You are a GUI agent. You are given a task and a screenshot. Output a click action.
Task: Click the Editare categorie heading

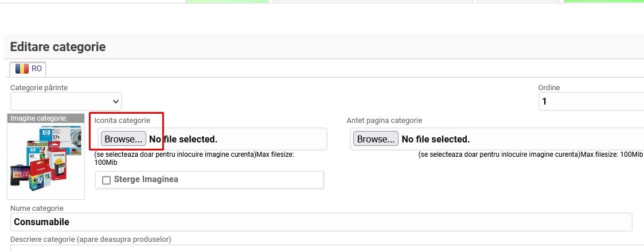tap(58, 47)
